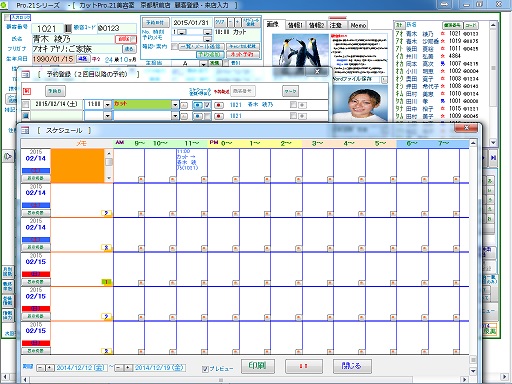Switch to the 情報1 tab
Screen dimensions: 512x384
[295, 25]
